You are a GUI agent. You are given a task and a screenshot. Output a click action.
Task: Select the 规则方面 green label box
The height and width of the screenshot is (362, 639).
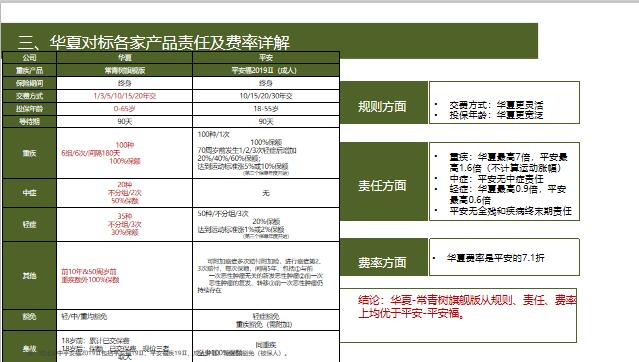tap(383, 102)
